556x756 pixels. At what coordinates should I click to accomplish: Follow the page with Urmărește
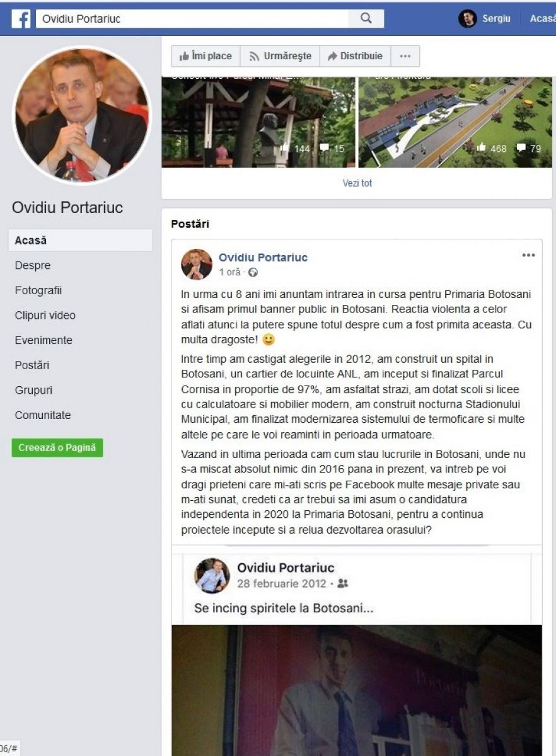tap(280, 56)
